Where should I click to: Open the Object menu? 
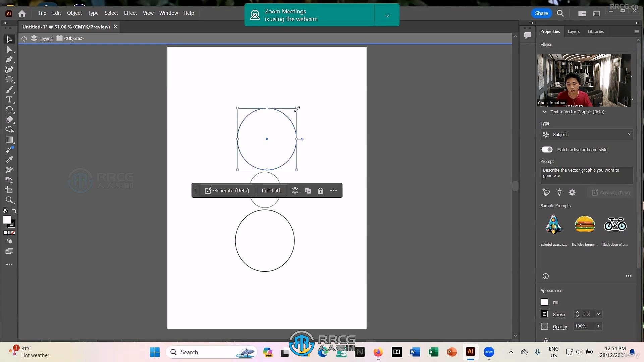pyautogui.click(x=74, y=13)
